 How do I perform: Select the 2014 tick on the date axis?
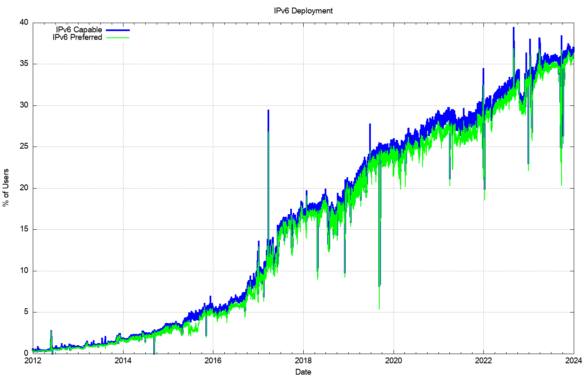click(x=123, y=360)
